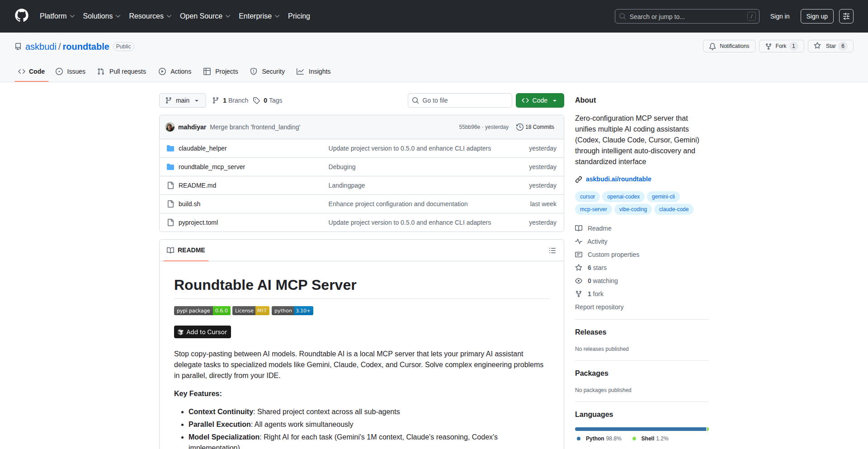The image size is (868, 449).
Task: Switch to the Security tab
Action: [x=268, y=71]
